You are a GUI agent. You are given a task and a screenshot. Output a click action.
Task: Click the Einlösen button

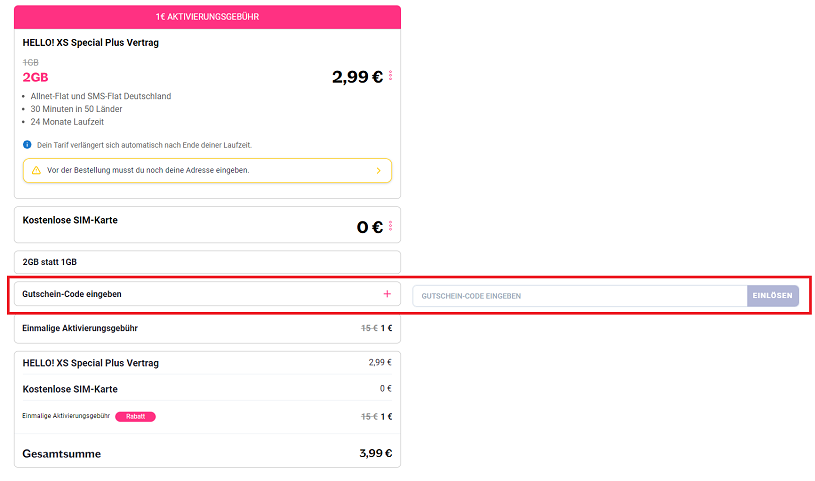coord(772,296)
